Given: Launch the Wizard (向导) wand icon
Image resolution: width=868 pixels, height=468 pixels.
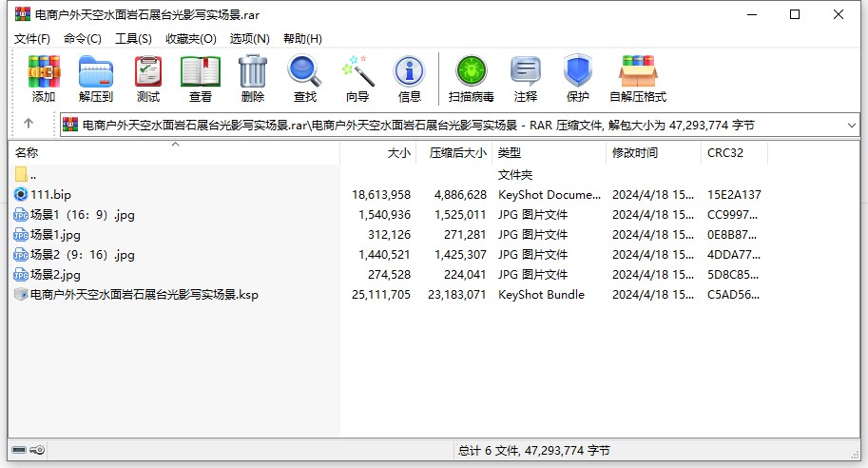Looking at the screenshot, I should (x=357, y=71).
